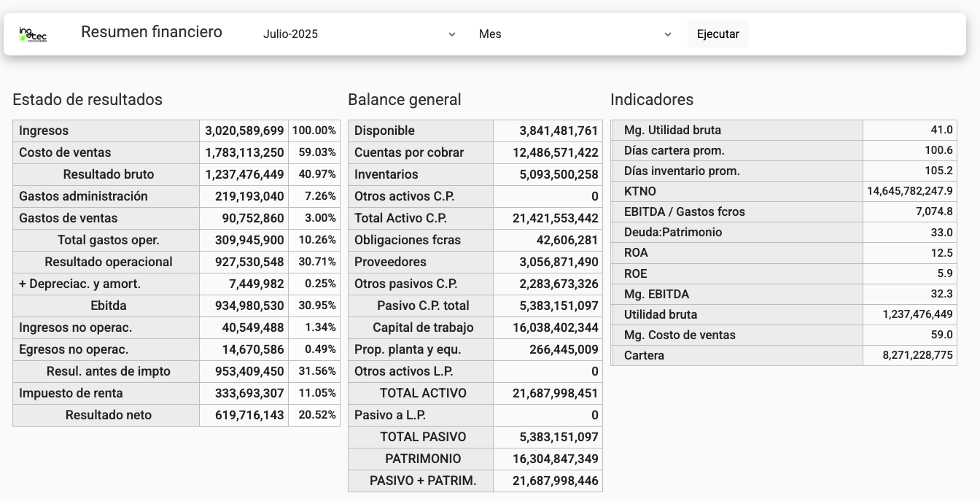980x501 pixels.
Task: Select the Días cartera prom. indicator
Action: 674,151
